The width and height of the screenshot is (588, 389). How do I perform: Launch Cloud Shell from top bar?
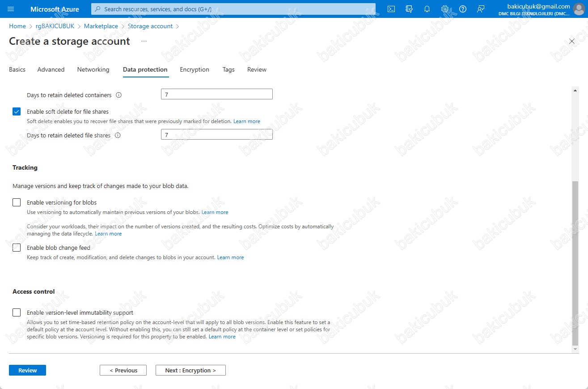pyautogui.click(x=391, y=9)
